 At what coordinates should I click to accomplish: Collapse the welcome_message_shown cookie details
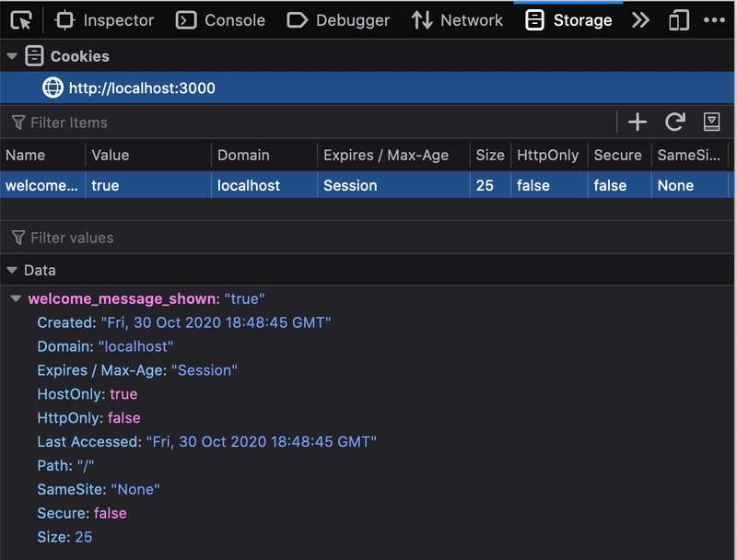click(17, 298)
